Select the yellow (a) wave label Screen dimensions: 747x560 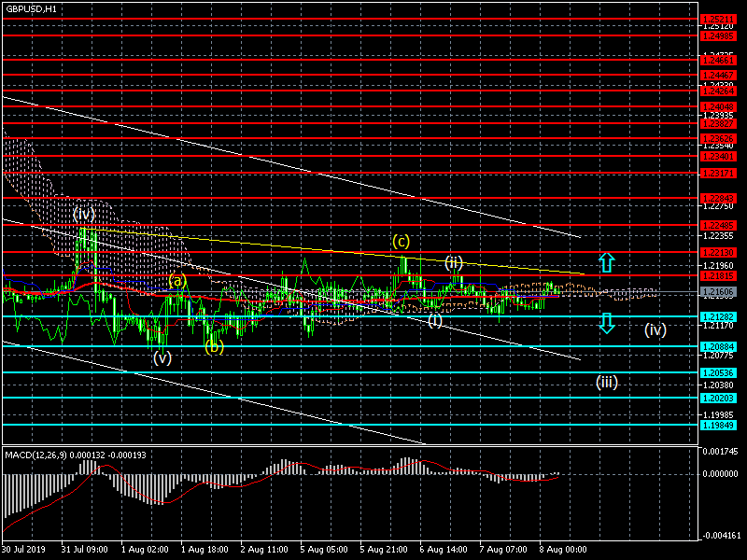177,280
